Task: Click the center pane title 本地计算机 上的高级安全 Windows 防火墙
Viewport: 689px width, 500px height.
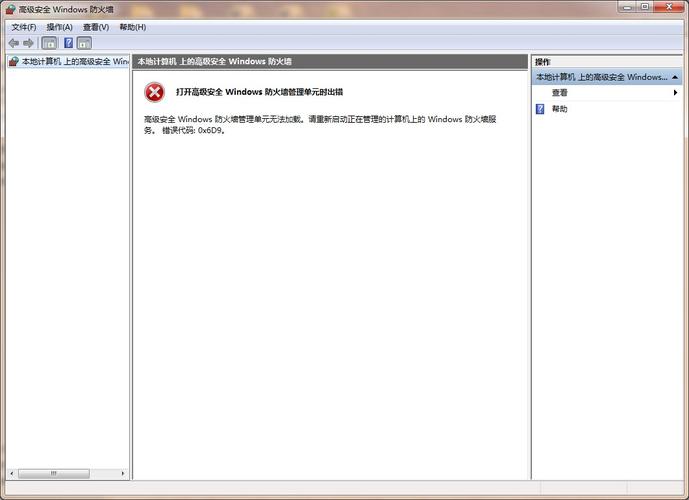Action: (x=214, y=62)
